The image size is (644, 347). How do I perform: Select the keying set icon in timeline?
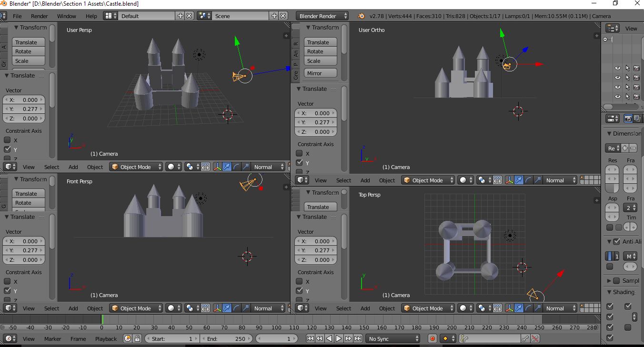pyautogui.click(x=446, y=338)
